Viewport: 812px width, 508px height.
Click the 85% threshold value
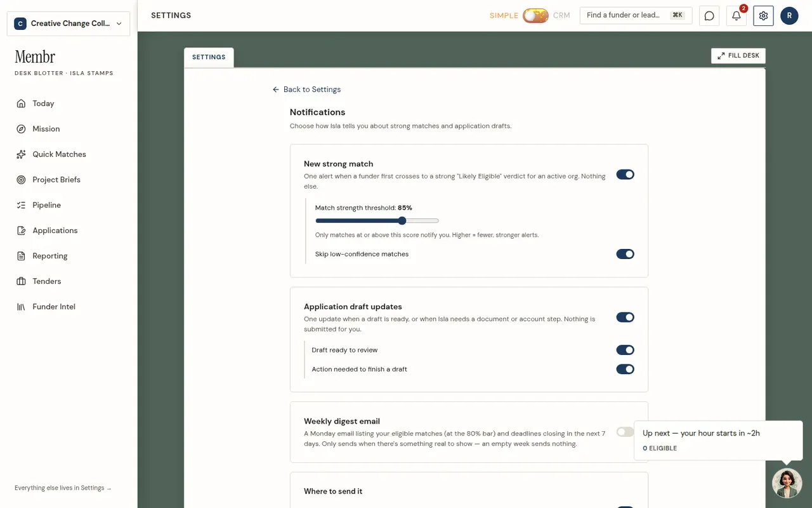405,208
